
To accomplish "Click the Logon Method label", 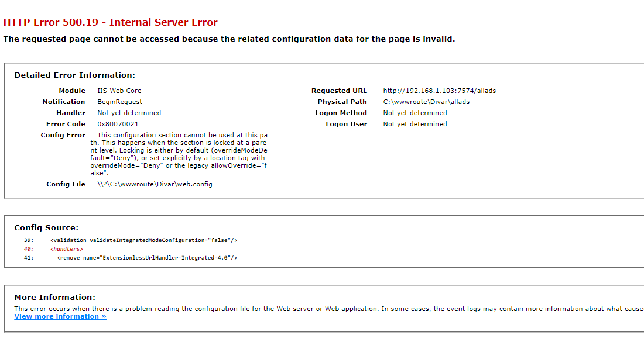I will coord(341,113).
